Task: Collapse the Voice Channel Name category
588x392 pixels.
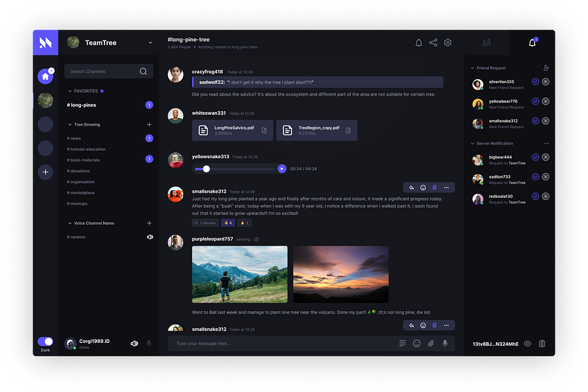Action: click(x=70, y=223)
